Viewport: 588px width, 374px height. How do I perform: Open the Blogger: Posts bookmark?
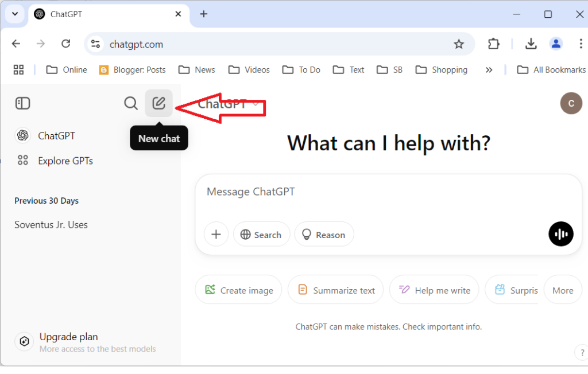tap(133, 70)
